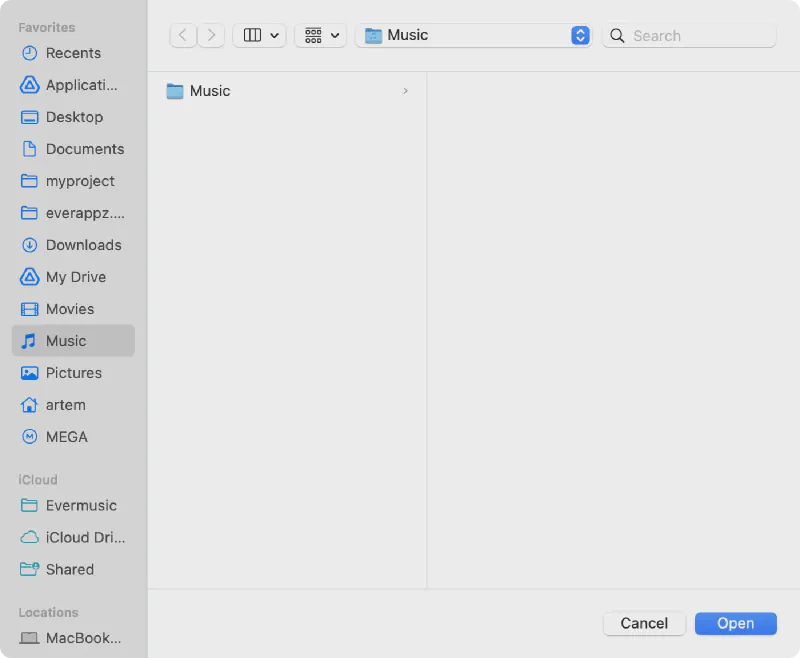Click the Recents clock icon in sidebar
Viewport: 800px width, 658px height.
point(29,53)
